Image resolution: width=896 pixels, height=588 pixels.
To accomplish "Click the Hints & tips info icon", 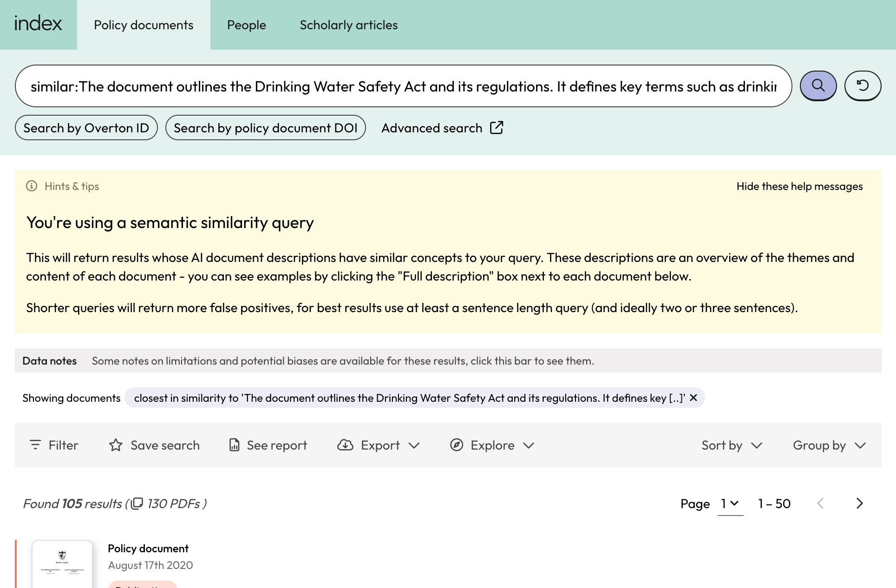I will coord(32,186).
